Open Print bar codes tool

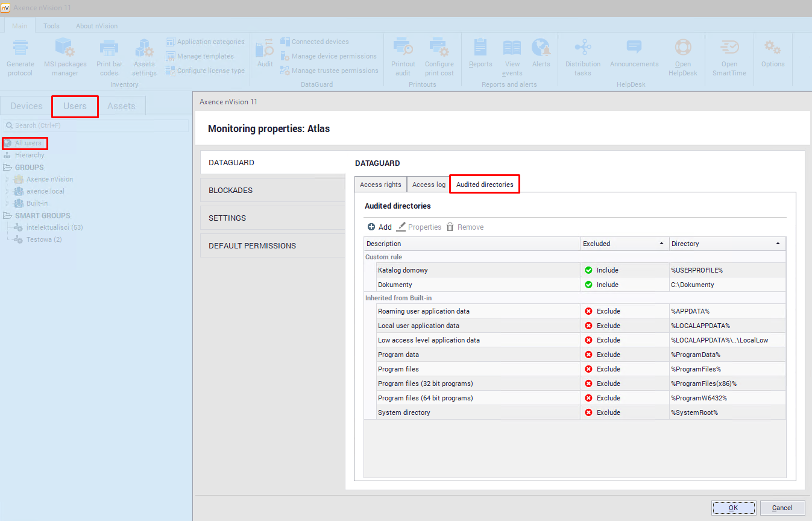click(x=109, y=48)
